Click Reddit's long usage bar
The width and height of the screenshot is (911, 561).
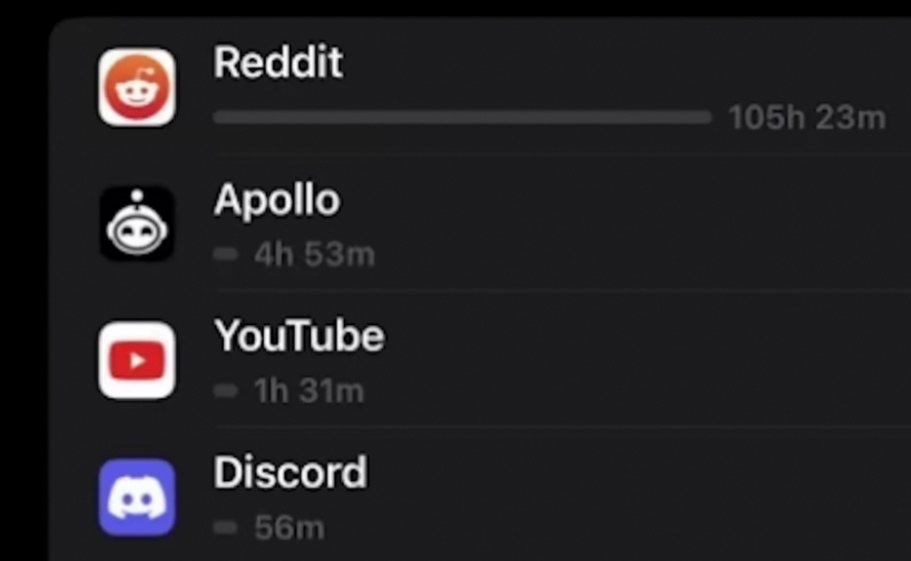[462, 117]
